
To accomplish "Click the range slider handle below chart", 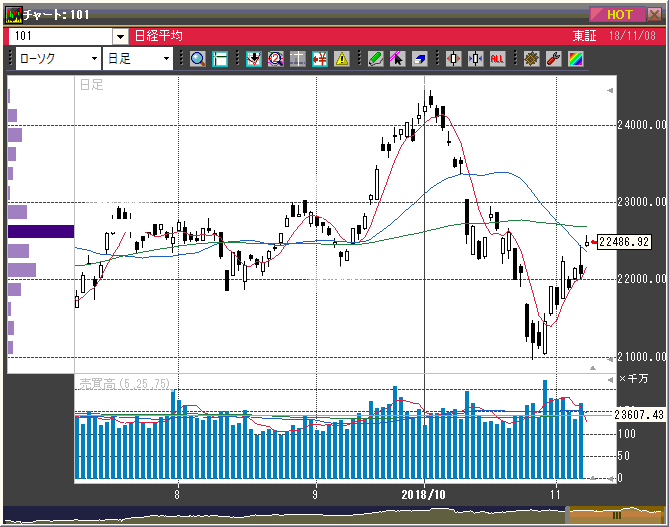I will pos(617,514).
